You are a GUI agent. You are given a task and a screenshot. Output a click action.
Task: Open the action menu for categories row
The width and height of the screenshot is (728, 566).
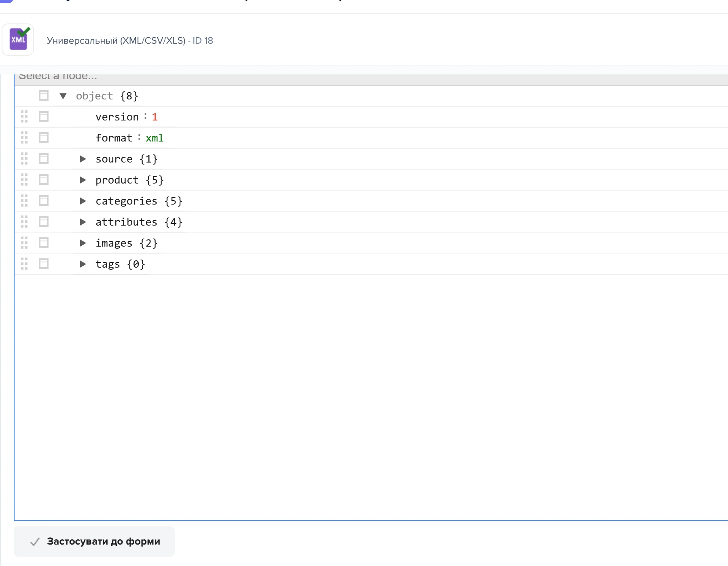pos(44,201)
